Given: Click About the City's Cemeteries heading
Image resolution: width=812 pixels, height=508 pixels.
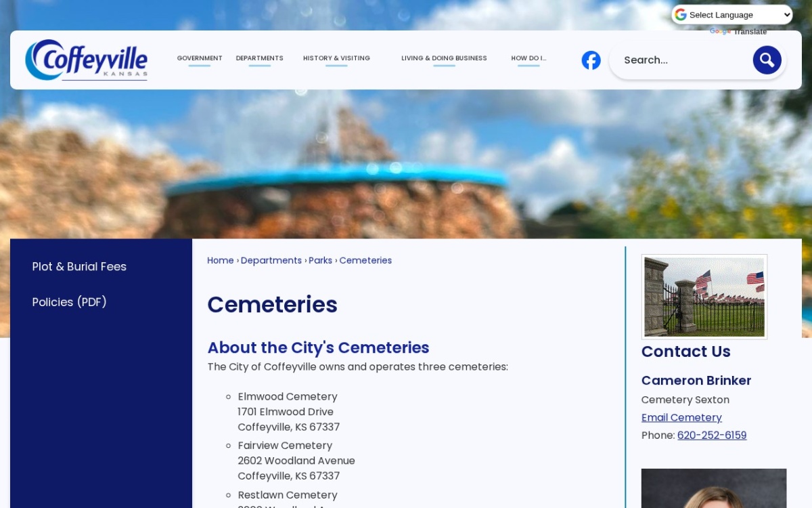Looking at the screenshot, I should (318, 347).
